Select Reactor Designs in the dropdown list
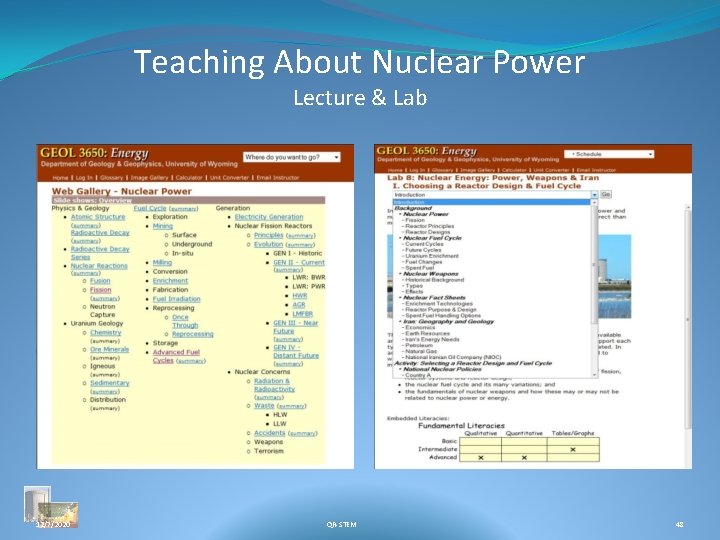Viewport: 720px width, 540px height. coord(428,232)
